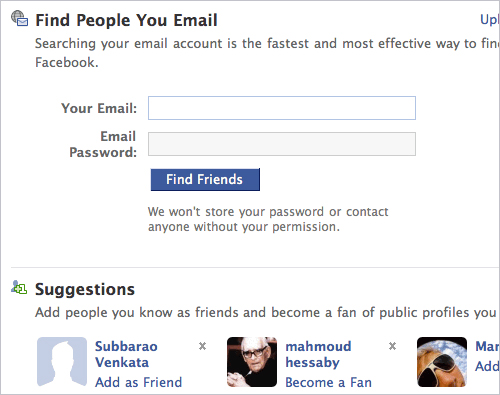Open Subbarao Venkata's blank profile picture
Screen dimensions: 500x395
click(x=62, y=362)
